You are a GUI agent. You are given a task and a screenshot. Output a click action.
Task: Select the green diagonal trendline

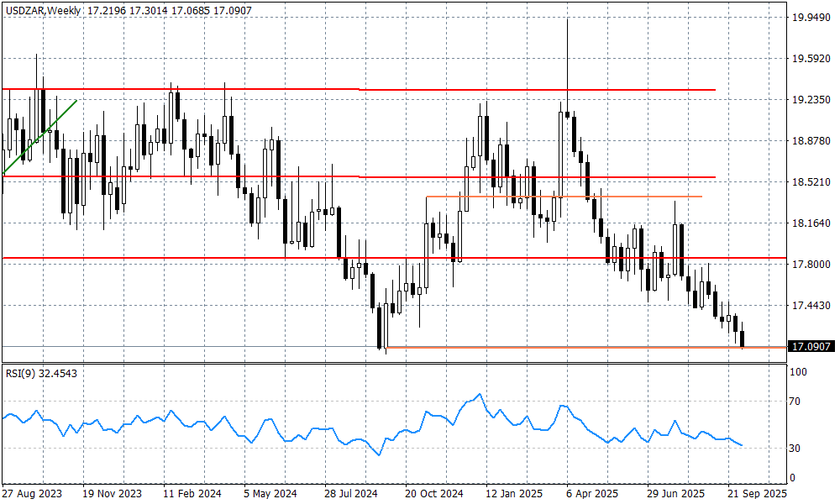click(42, 134)
